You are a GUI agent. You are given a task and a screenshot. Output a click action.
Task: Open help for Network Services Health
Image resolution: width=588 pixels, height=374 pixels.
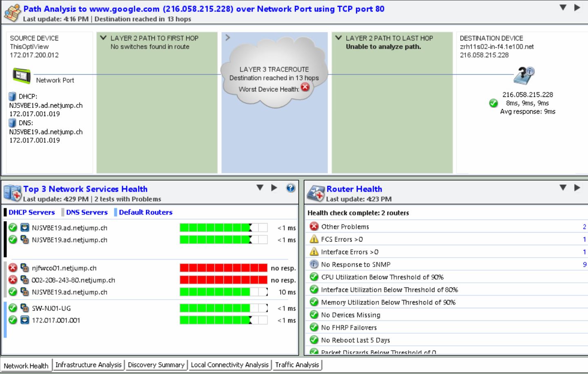290,188
